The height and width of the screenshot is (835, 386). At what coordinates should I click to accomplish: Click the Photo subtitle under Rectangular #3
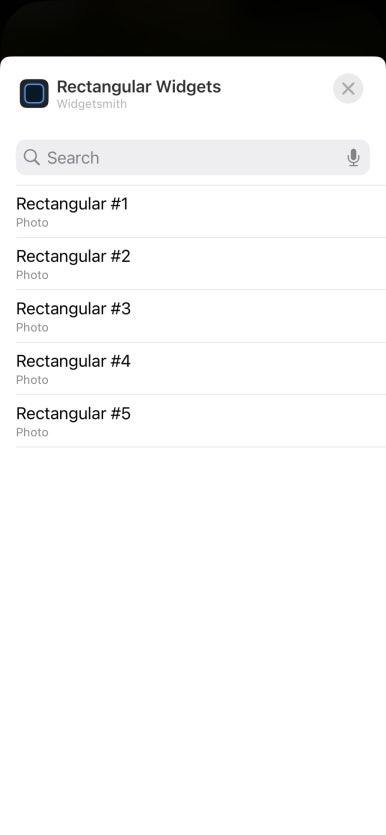tap(32, 327)
